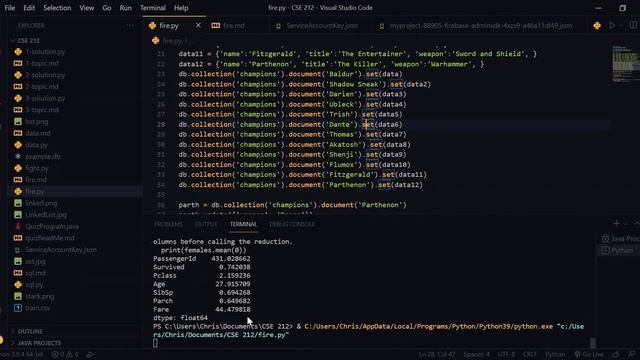640x360 pixels.
Task: Click the split editor icon
Action: (x=633, y=25)
